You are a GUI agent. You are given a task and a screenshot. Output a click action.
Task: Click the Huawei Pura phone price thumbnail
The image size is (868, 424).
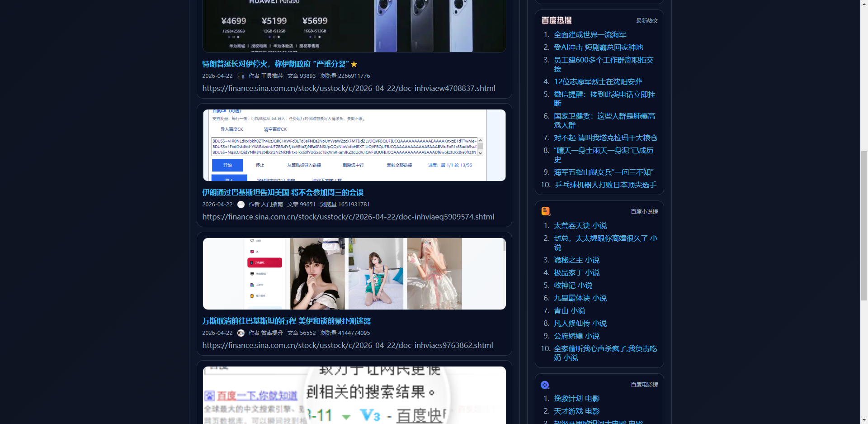pyautogui.click(x=354, y=26)
